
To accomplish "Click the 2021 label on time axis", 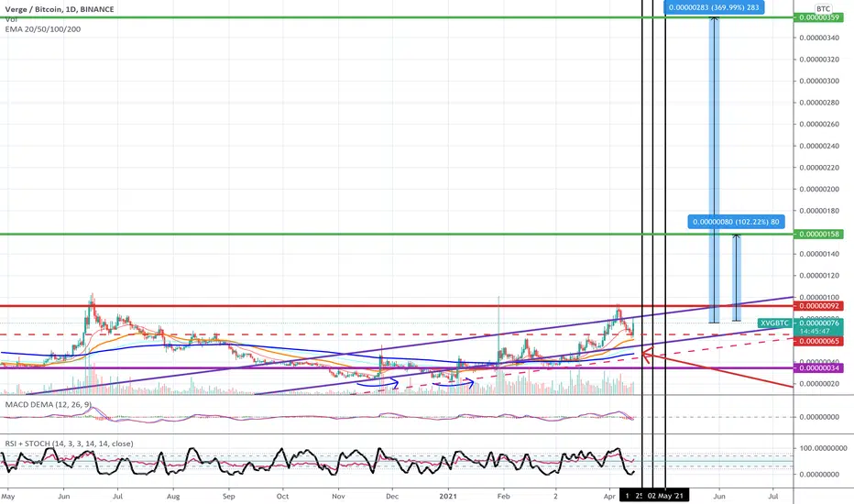I will point(448,497).
